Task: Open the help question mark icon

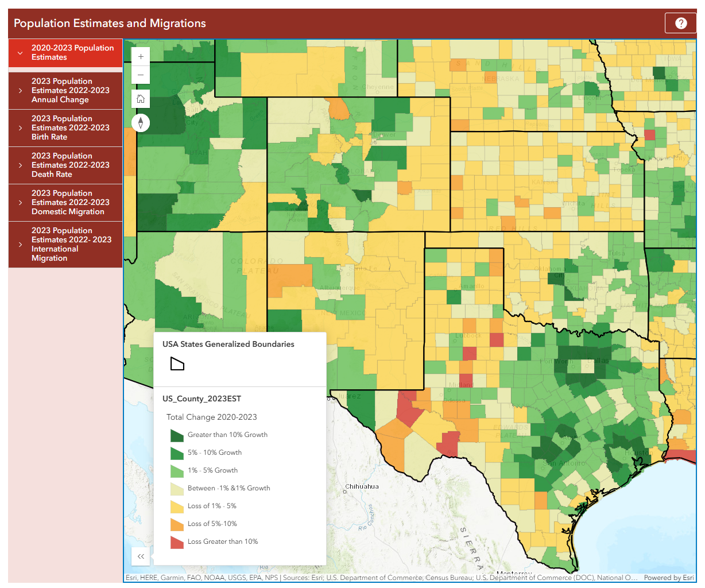Action: point(680,23)
